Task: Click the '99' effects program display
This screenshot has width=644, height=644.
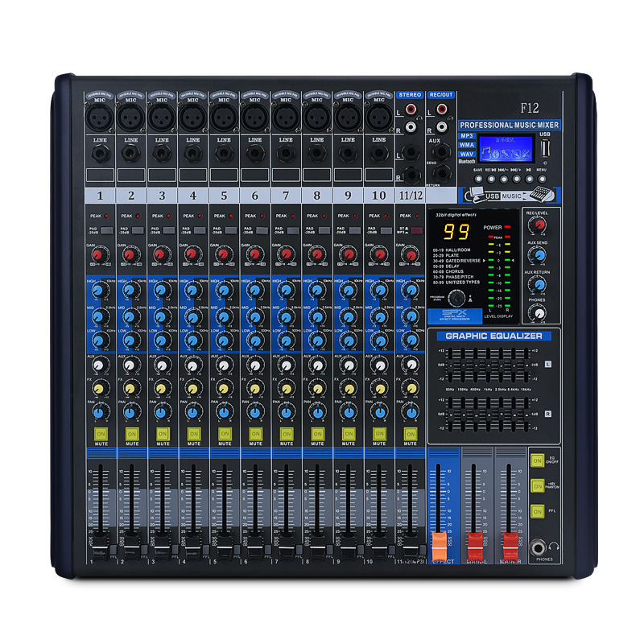Action: [456, 232]
